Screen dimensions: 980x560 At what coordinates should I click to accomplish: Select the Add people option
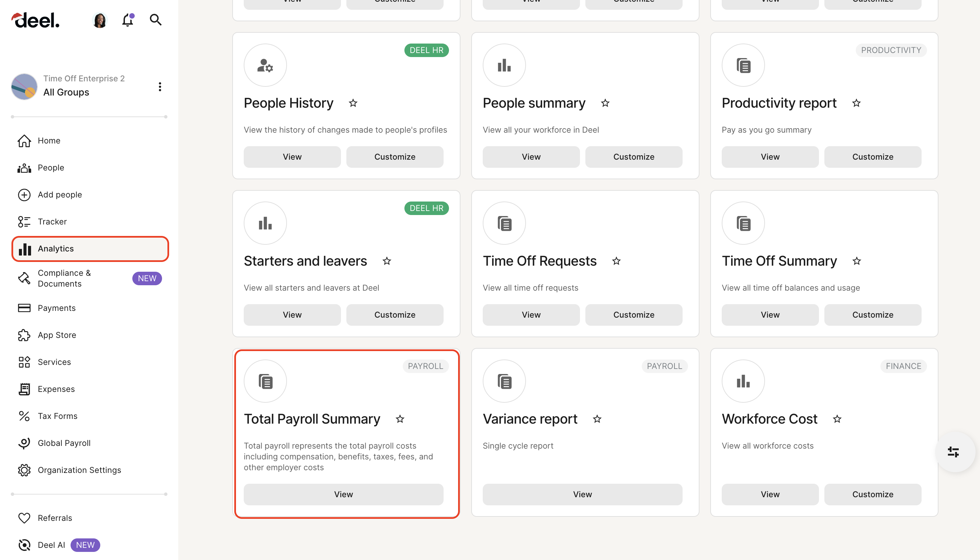(x=60, y=195)
